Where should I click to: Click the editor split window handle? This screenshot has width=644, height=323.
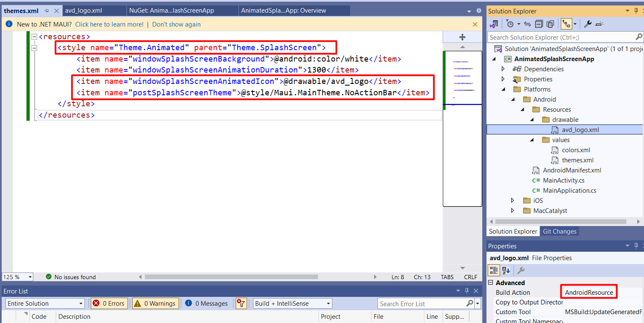pyautogui.click(x=462, y=37)
